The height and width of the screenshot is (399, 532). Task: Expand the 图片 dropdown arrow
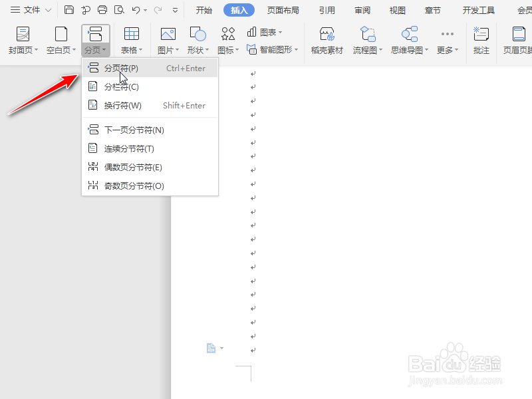click(177, 50)
